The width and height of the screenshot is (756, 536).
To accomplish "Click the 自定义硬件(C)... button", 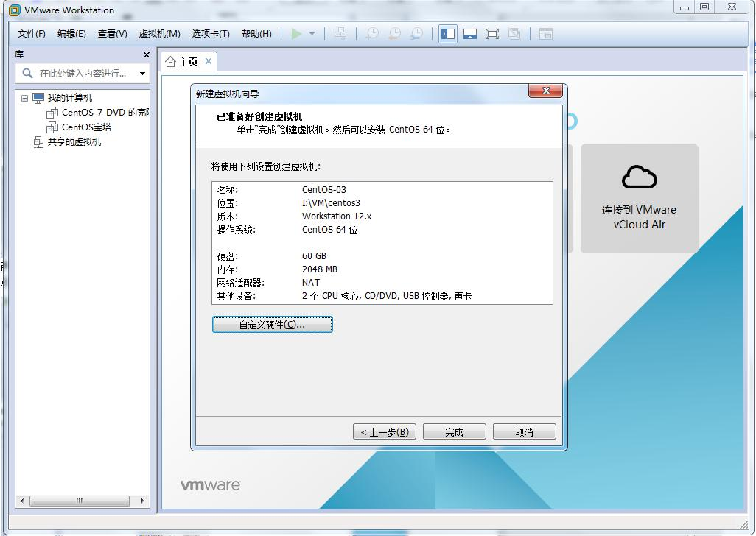I will point(273,325).
